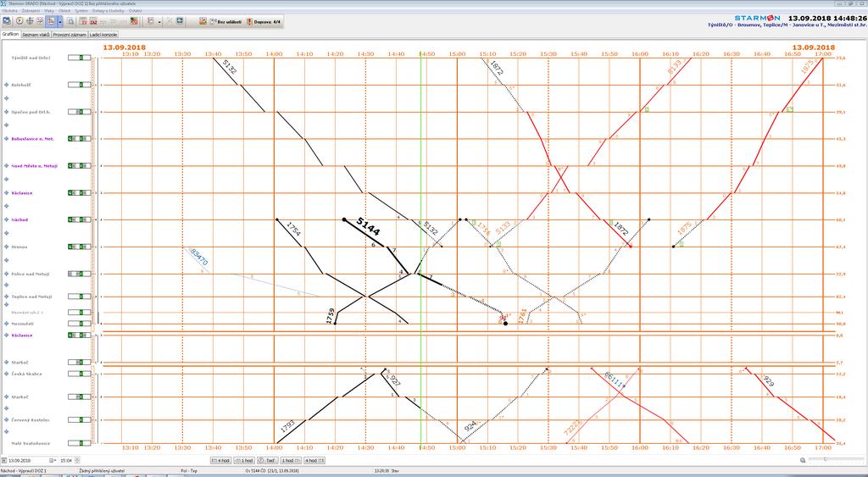Click the red-green grid toolbar icon
This screenshot has width=868, height=477.
[x=134, y=21]
